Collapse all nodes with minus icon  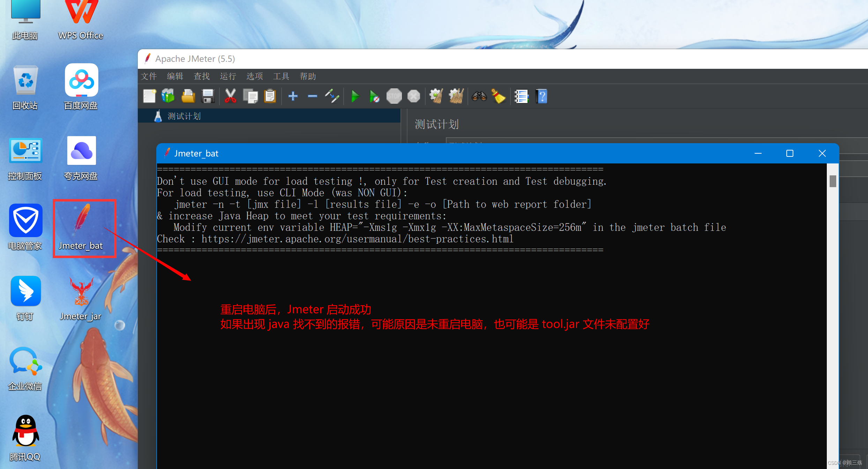pyautogui.click(x=313, y=96)
